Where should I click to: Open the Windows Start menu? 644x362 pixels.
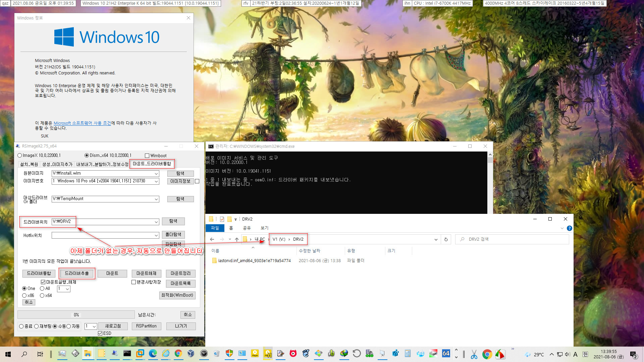pyautogui.click(x=8, y=354)
